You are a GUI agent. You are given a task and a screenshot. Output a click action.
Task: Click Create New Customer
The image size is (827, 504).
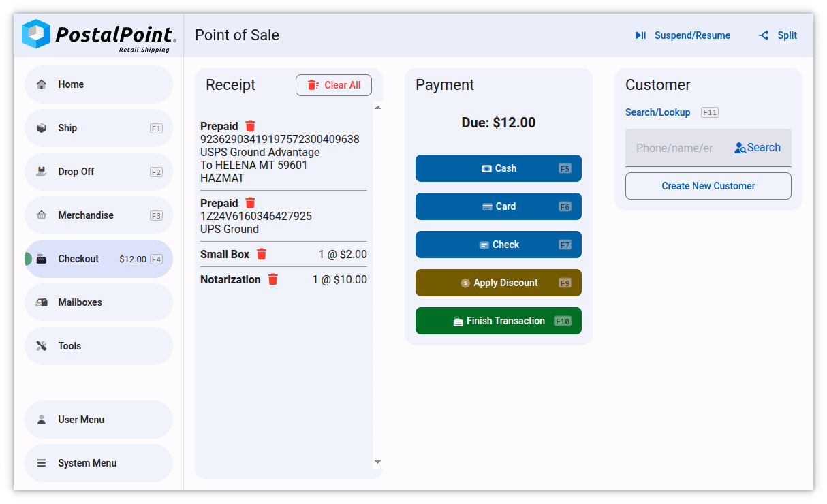(x=708, y=185)
